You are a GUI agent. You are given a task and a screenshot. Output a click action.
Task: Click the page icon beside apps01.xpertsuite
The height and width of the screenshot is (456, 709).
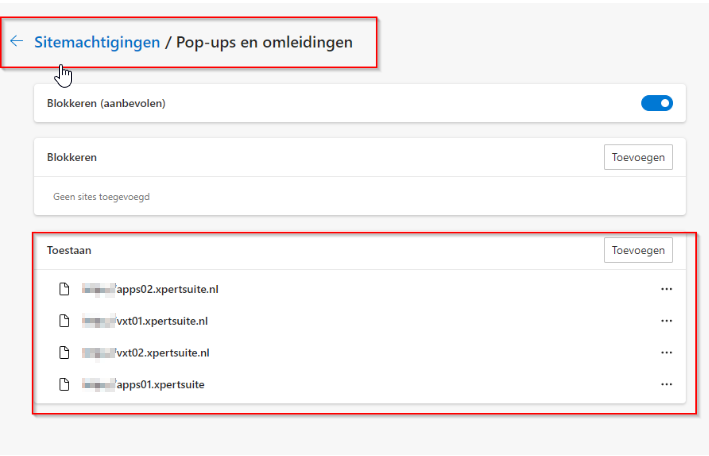pos(64,384)
